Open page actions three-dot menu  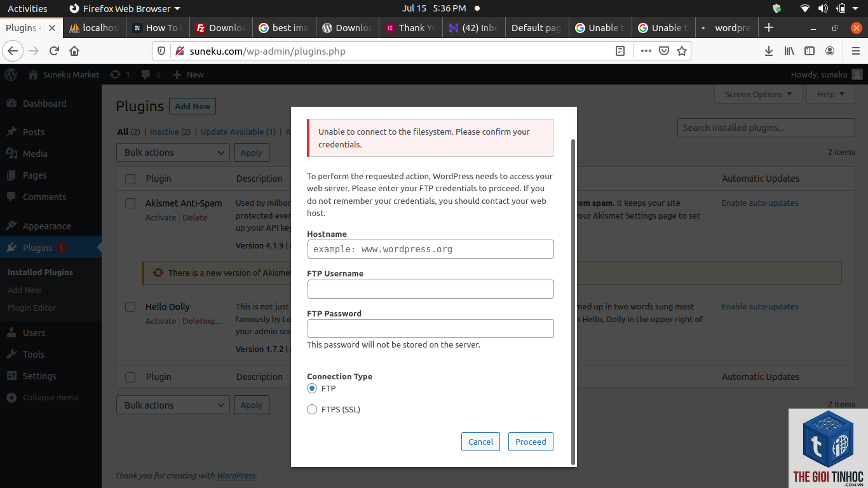coord(646,51)
